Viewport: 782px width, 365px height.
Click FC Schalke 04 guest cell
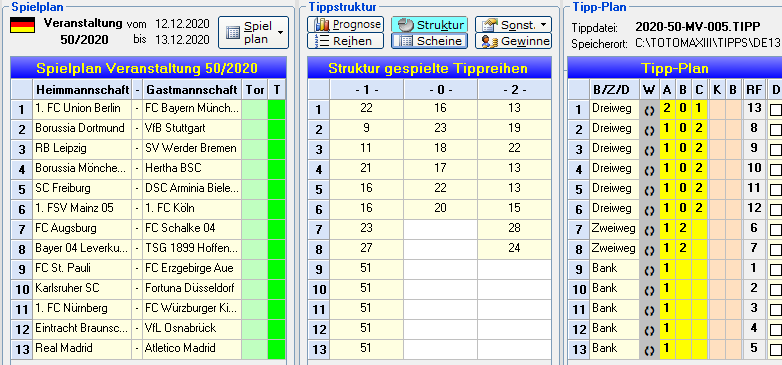(192, 229)
